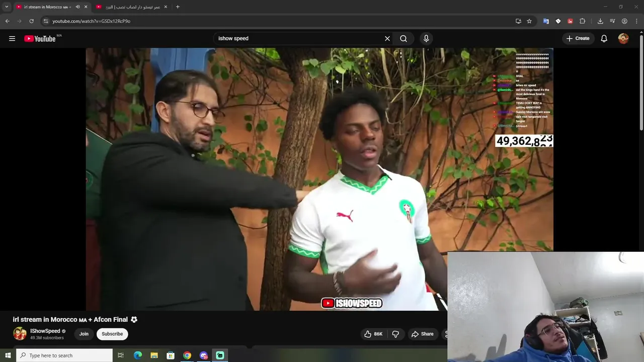This screenshot has width=644, height=362.
Task: Click the taskbar Type here to search box
Action: 64,355
